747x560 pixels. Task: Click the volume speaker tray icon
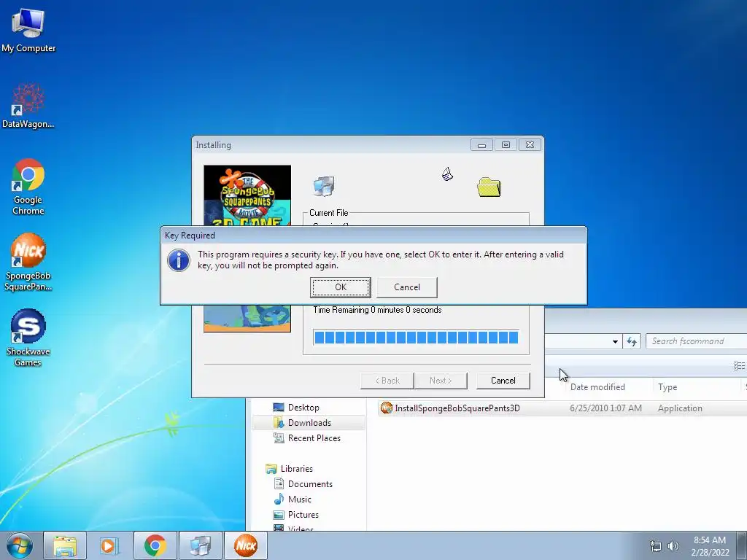click(673, 546)
